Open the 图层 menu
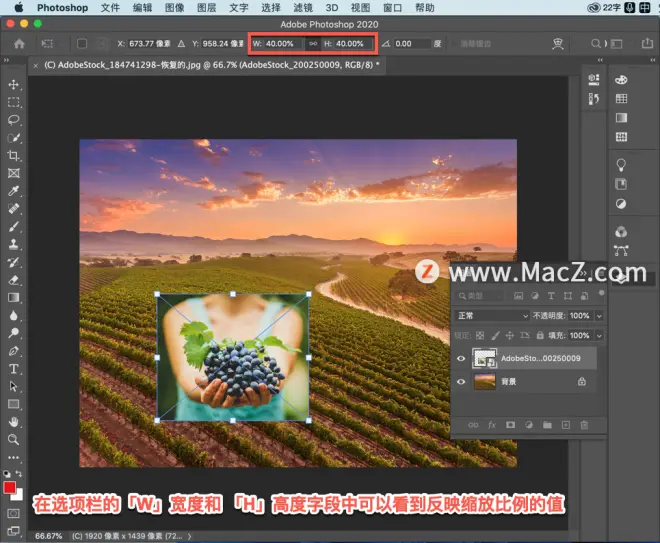The width and height of the screenshot is (660, 543). click(x=207, y=8)
